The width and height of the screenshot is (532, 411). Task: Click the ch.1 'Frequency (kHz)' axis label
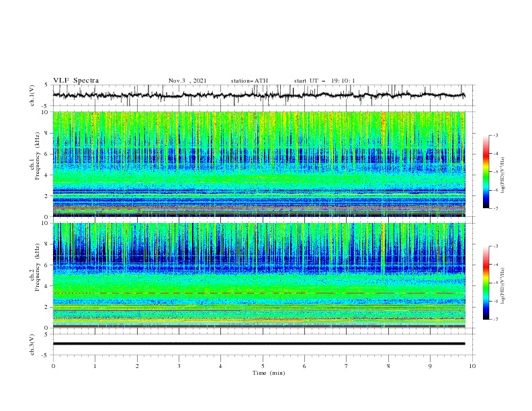pyautogui.click(x=37, y=156)
